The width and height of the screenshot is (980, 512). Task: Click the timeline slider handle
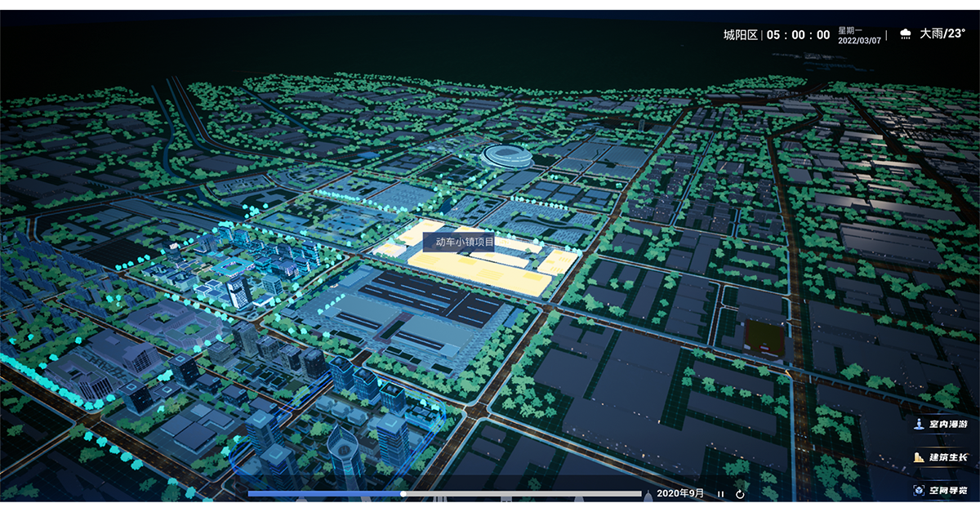click(403, 493)
